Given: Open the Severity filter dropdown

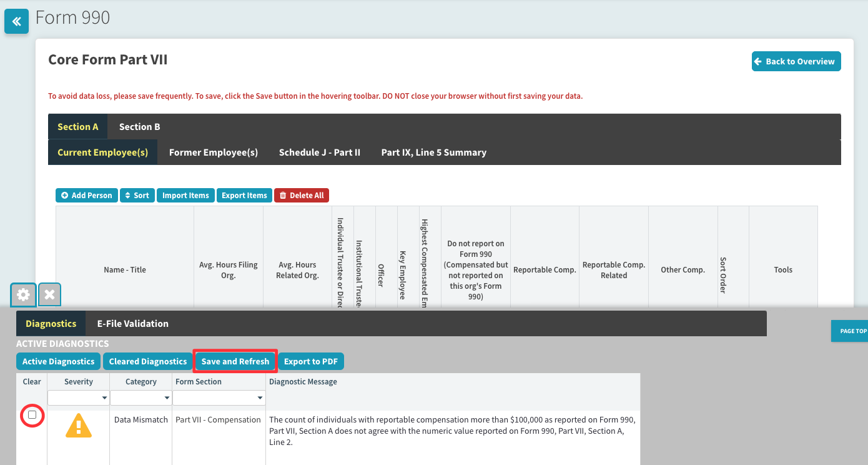Looking at the screenshot, I should [x=104, y=398].
